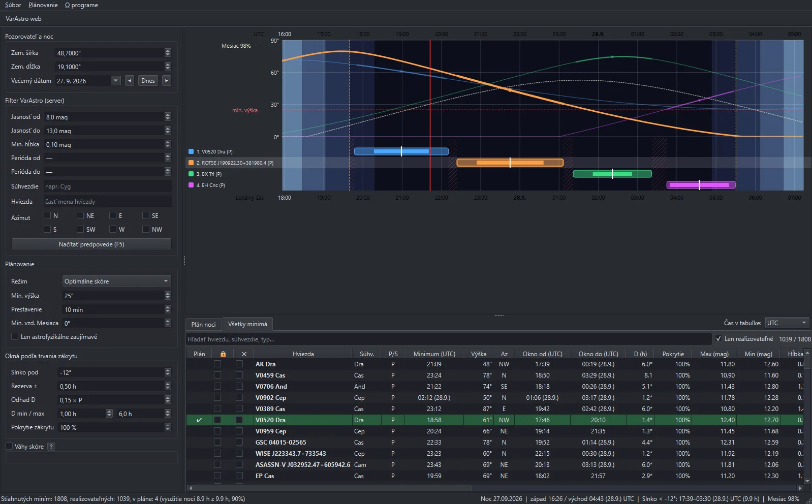Toggle the SE azimuth checkbox
The image size is (812, 504).
(146, 215)
